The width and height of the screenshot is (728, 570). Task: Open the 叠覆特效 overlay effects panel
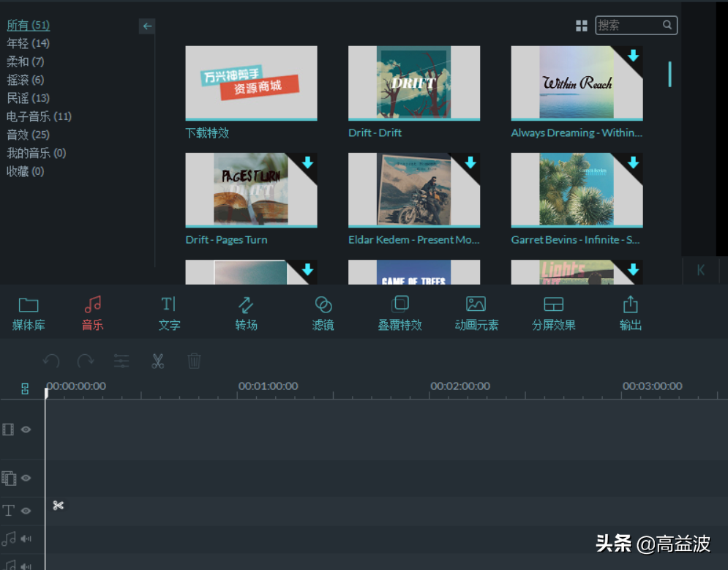click(399, 311)
